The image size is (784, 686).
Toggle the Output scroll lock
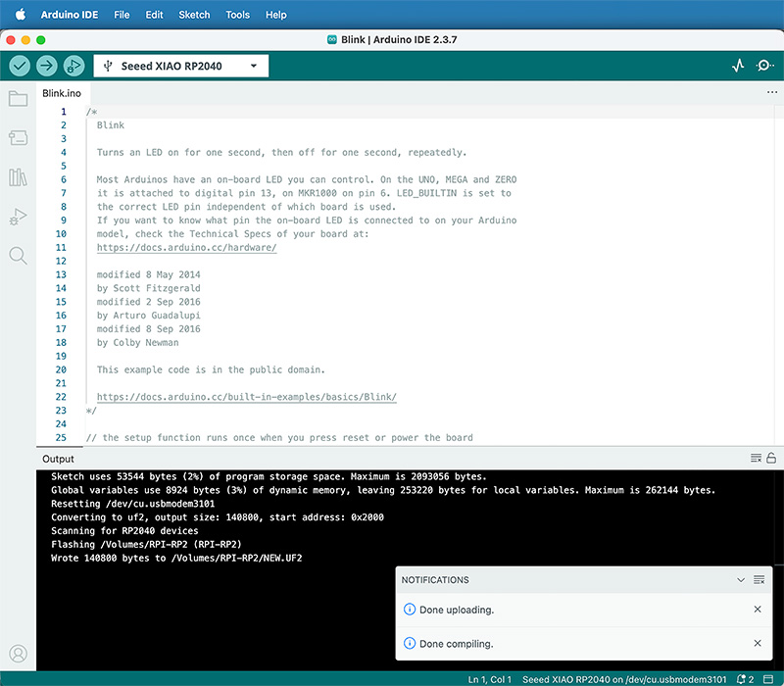click(x=771, y=458)
